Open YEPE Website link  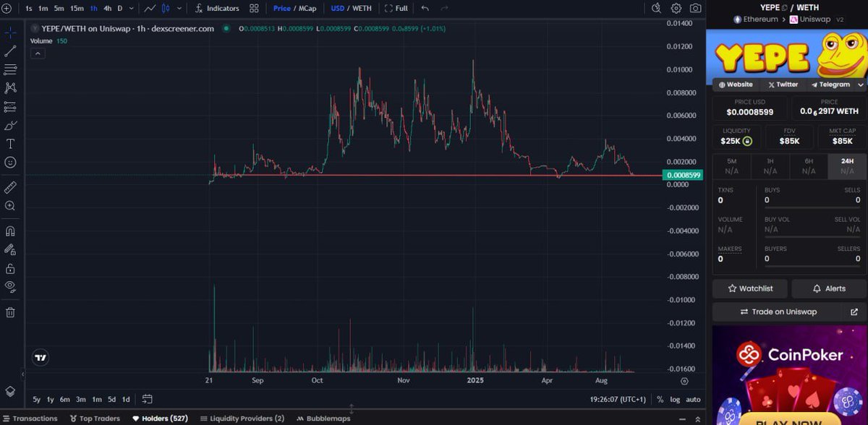(x=735, y=85)
